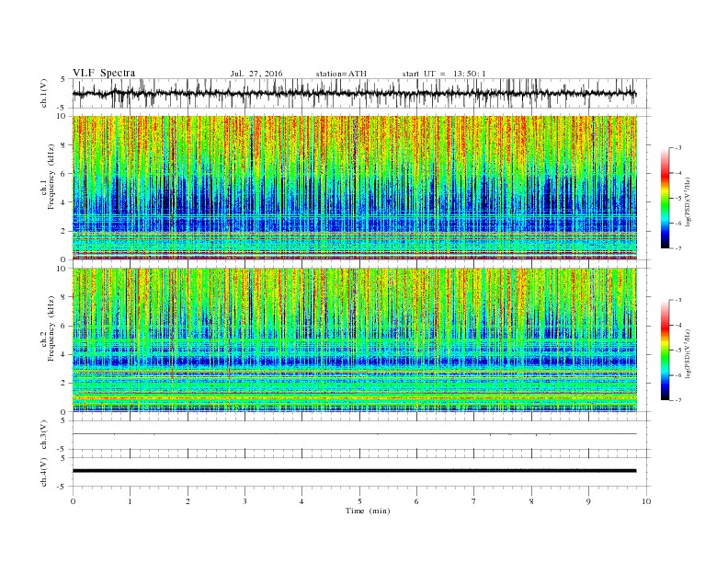Viewport: 728px width, 563px height.
Task: Click the 'start UT = 13:50:1' text
Action: tap(444, 74)
